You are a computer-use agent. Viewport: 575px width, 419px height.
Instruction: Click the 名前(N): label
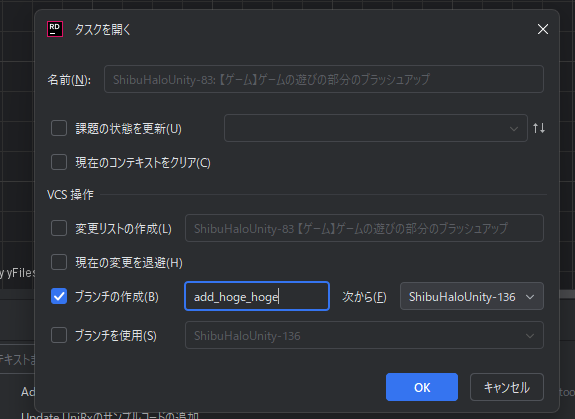[69, 80]
